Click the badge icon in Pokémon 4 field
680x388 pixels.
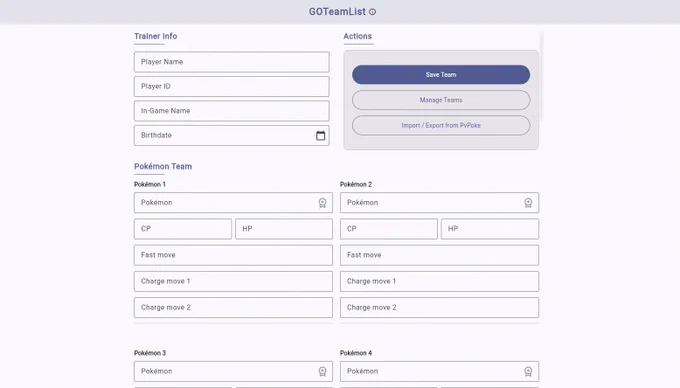click(x=528, y=372)
